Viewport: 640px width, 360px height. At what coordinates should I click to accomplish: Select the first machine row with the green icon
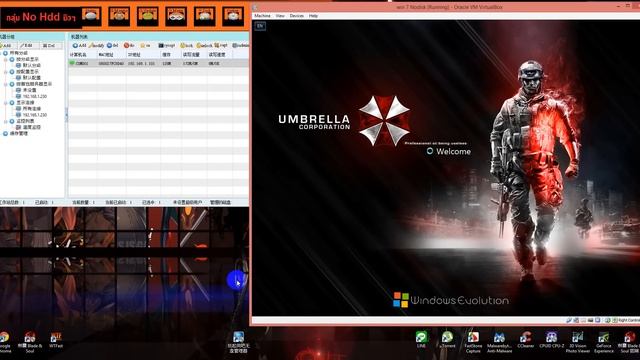(158, 63)
